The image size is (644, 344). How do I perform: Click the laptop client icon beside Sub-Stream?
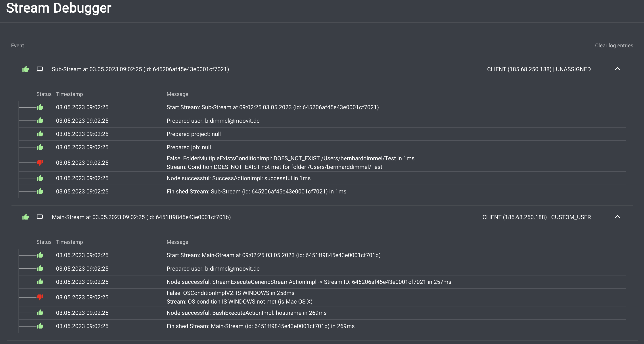point(40,69)
